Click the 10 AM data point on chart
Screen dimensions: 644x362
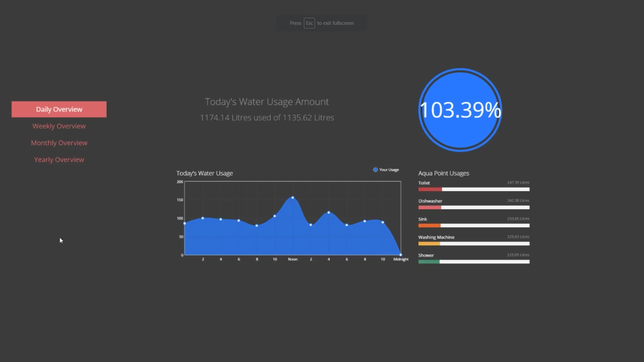tap(275, 216)
